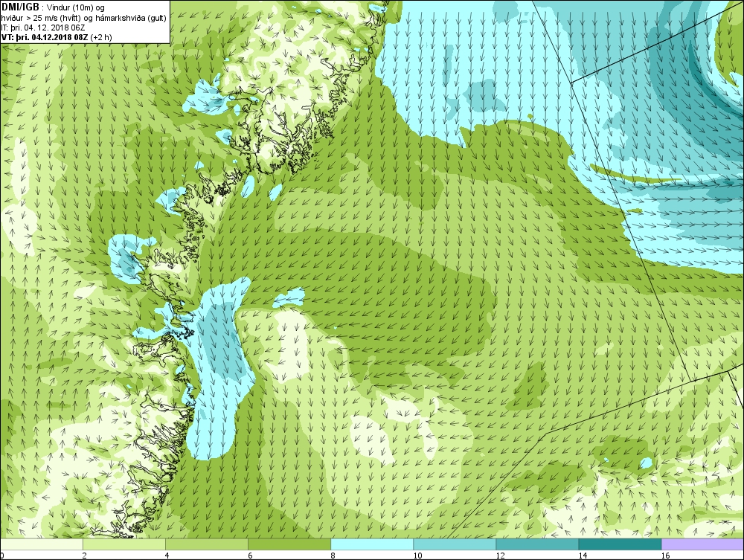The image size is (744, 560).
Task: Click the 10–12 m/s cyan legend swatch
Action: pos(455,544)
